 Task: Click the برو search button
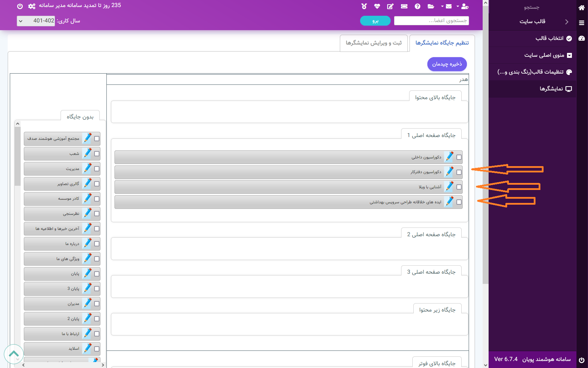375,21
